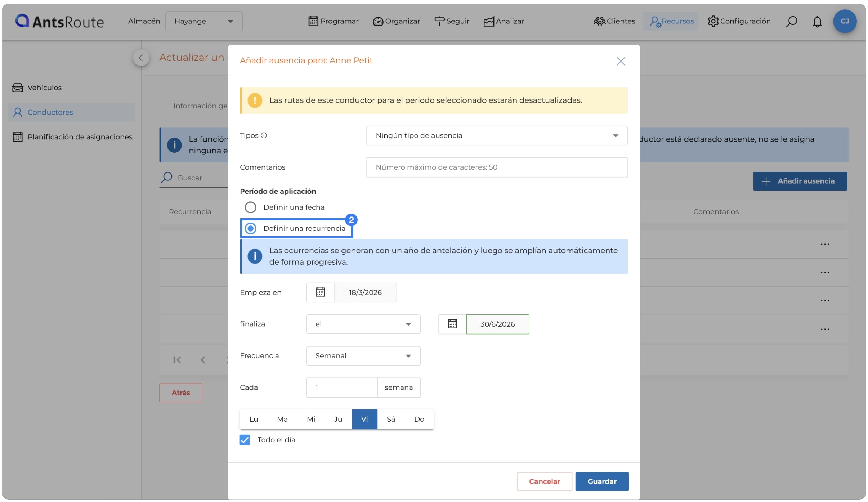Toggle Do weekday

click(419, 419)
